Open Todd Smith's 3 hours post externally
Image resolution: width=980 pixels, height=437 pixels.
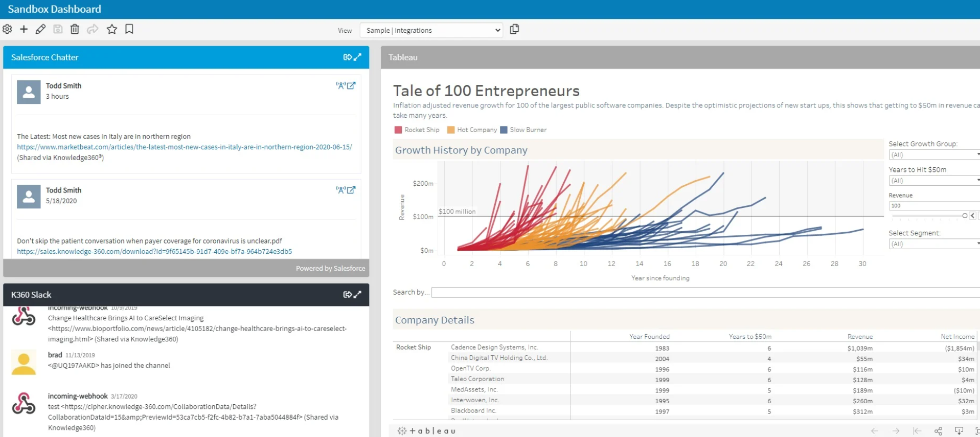click(351, 85)
